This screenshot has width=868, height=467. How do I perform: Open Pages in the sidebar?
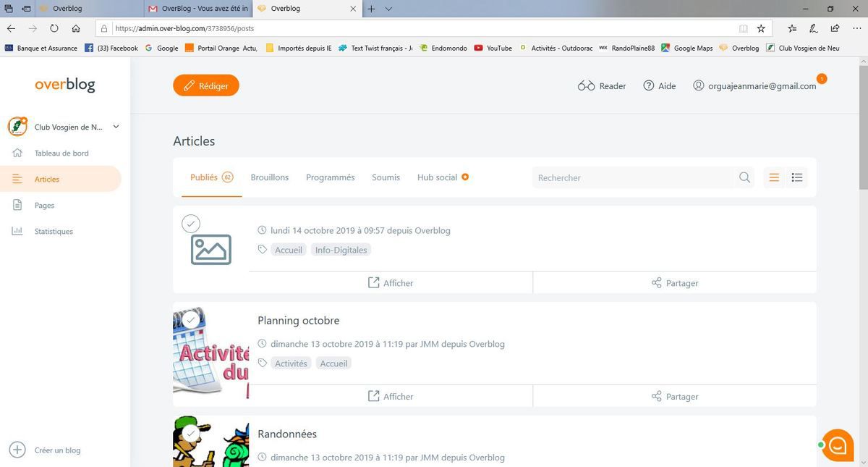point(44,206)
